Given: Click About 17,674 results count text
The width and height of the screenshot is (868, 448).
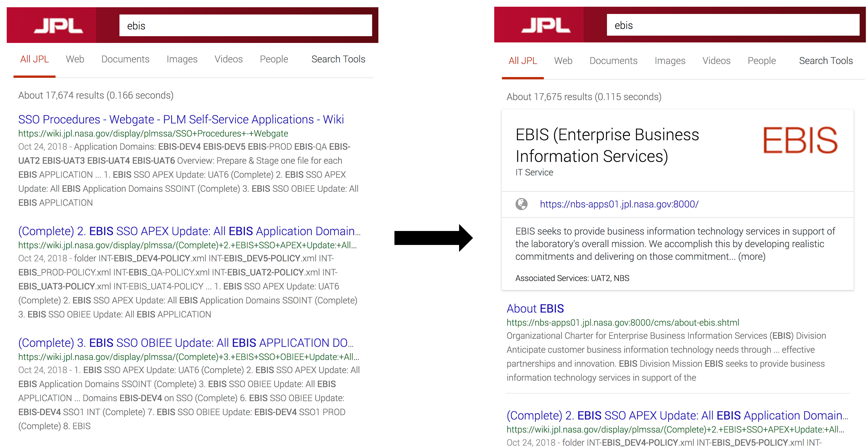Looking at the screenshot, I should pyautogui.click(x=96, y=95).
